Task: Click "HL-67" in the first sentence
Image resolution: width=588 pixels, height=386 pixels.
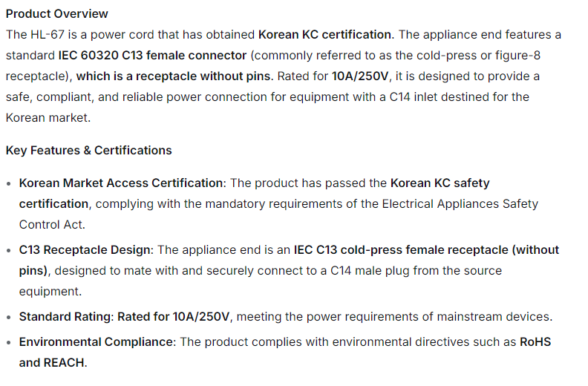Action: (x=46, y=34)
